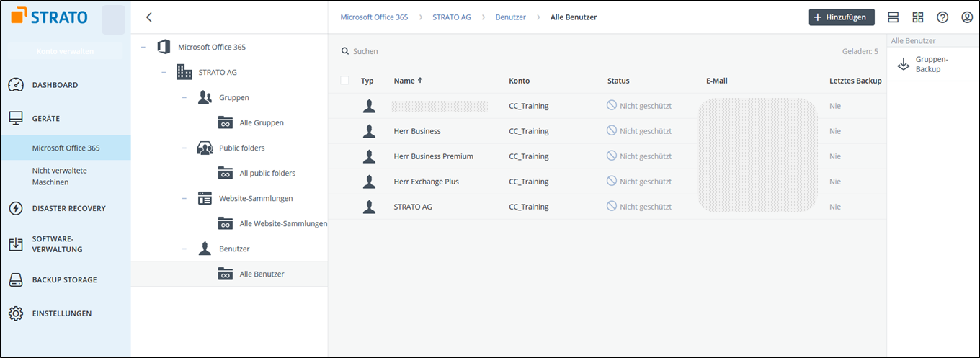Click the search magnifier icon
This screenshot has height=358, width=980.
pyautogui.click(x=345, y=51)
